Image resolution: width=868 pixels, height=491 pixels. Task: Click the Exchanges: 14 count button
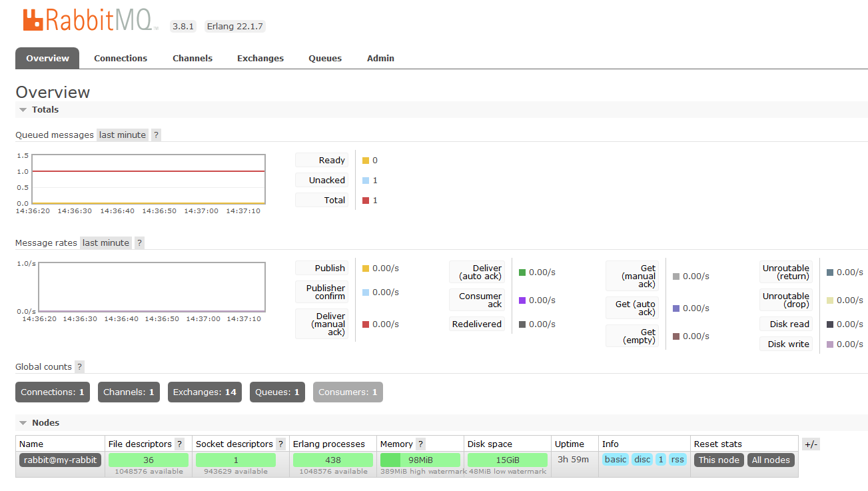point(205,392)
